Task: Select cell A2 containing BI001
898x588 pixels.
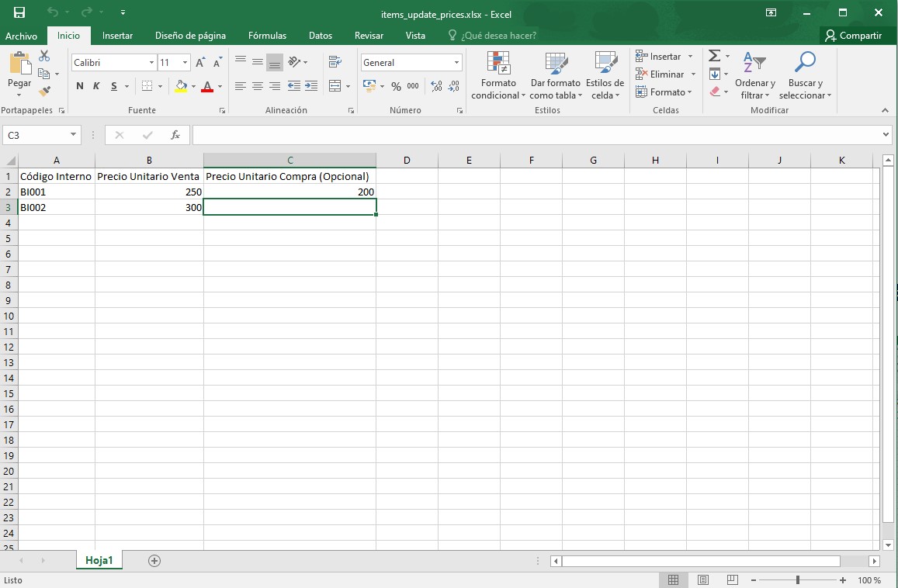Action: pos(56,192)
